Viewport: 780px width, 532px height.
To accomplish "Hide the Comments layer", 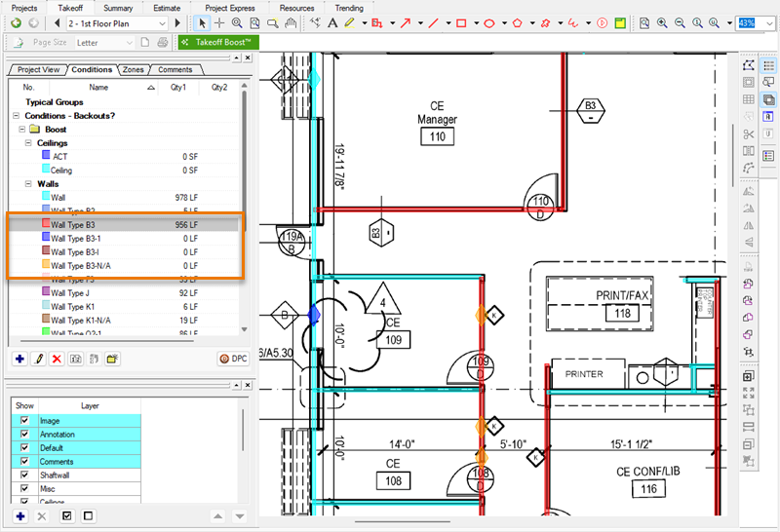I will point(24,461).
